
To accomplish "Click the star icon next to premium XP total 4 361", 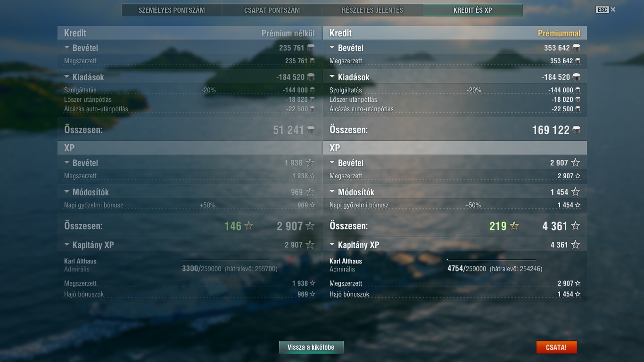I will click(575, 226).
